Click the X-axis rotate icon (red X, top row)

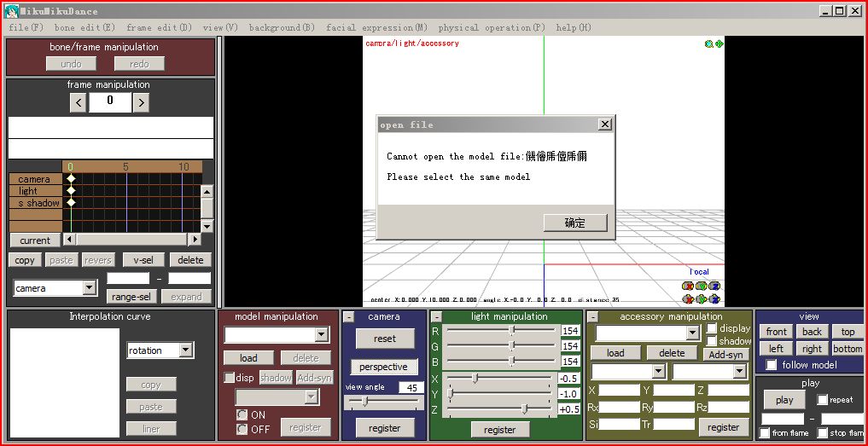coord(688,286)
